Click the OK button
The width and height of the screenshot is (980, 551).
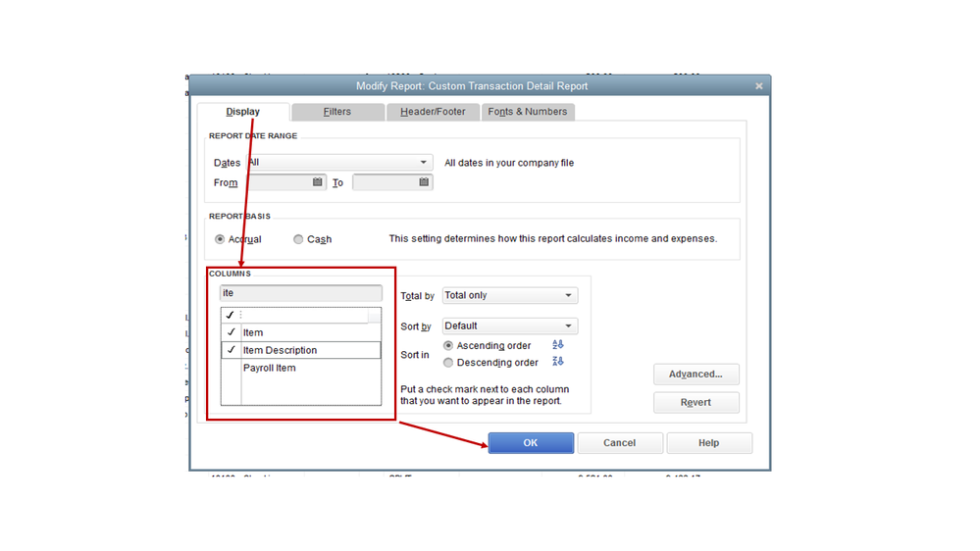tap(531, 443)
